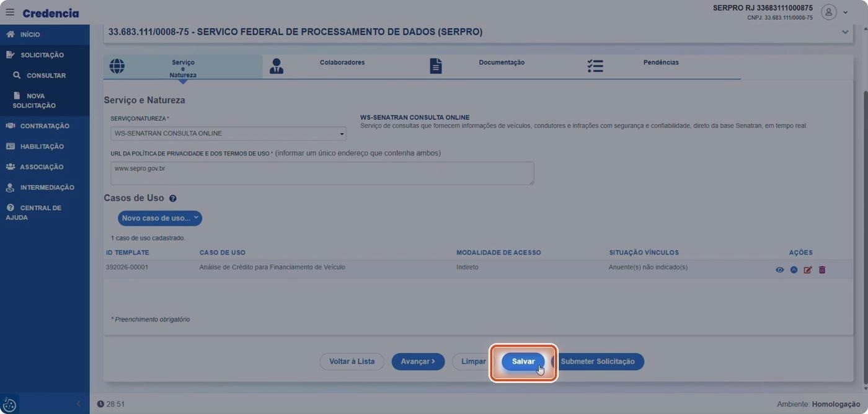Open Consultar under Solicitação

coord(45,76)
